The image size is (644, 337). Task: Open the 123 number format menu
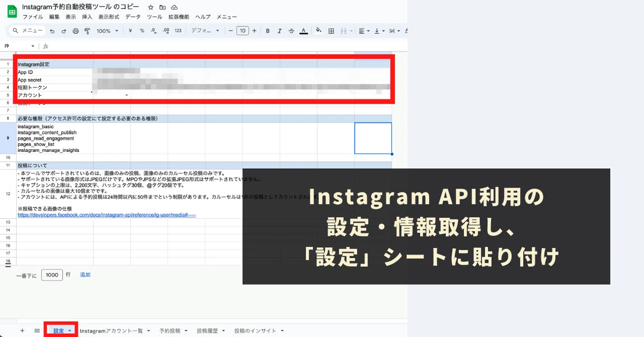pos(178,31)
